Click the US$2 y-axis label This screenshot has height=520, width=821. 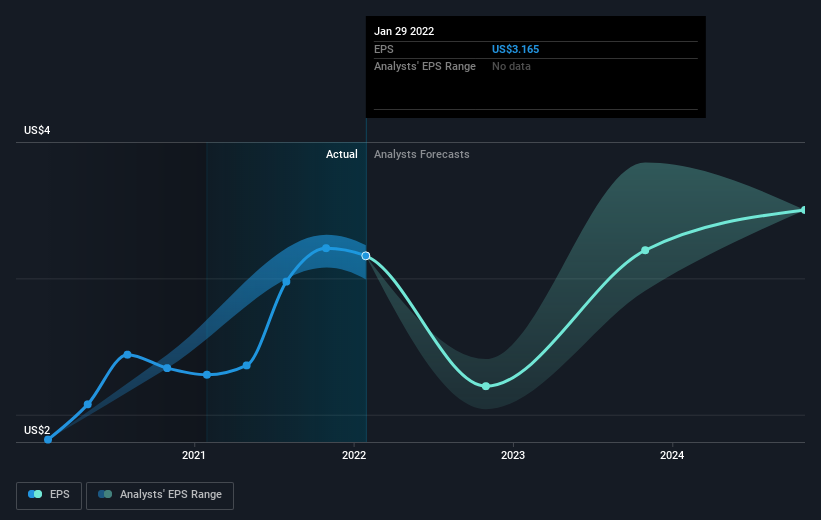click(37, 430)
